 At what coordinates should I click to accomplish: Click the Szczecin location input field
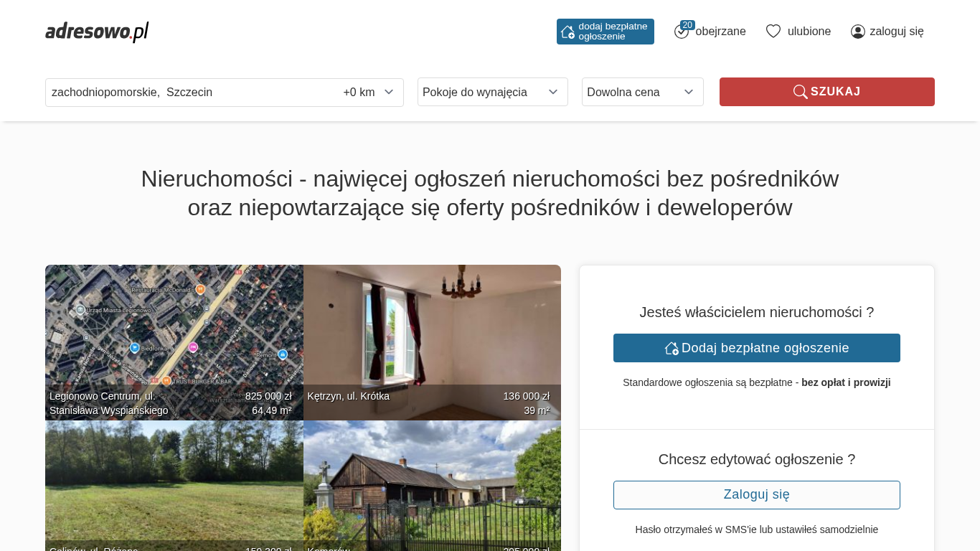pos(192,93)
